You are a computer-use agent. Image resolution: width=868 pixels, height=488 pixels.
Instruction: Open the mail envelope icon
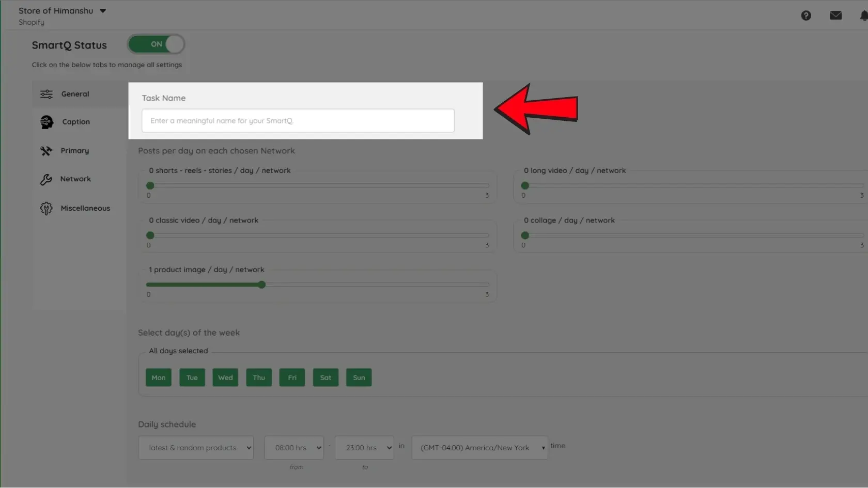click(x=835, y=15)
